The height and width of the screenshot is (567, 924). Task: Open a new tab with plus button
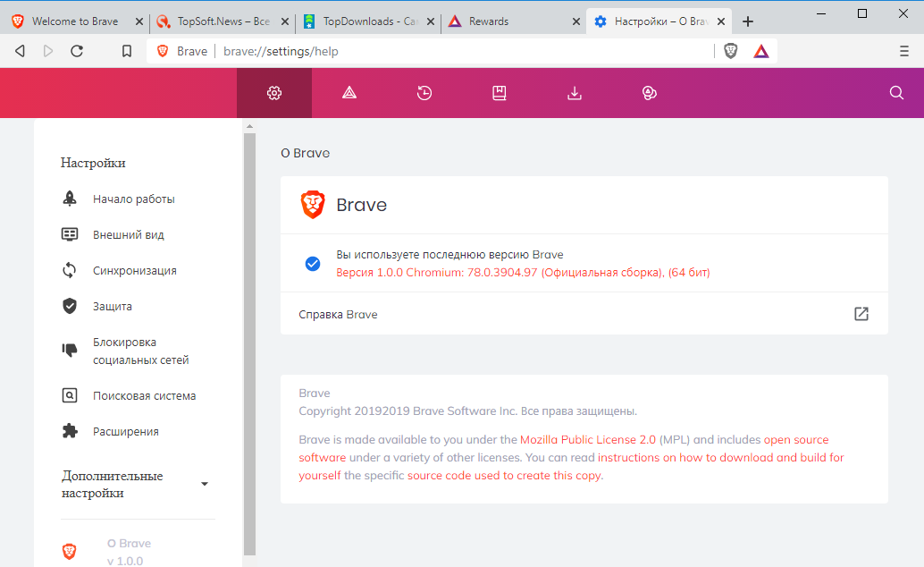click(748, 21)
